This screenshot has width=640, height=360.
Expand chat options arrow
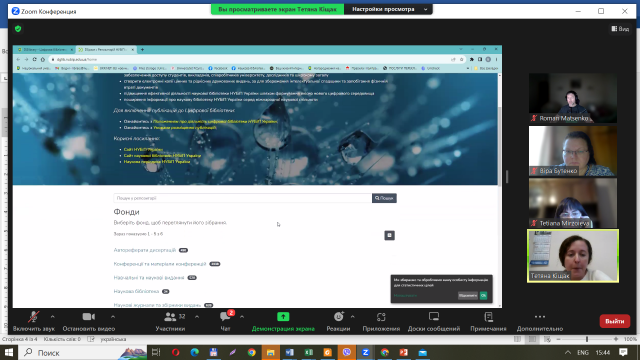[242, 317]
